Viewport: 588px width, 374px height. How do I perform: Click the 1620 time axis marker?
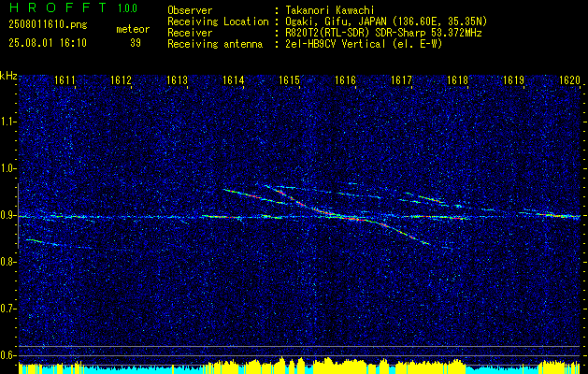(570, 80)
